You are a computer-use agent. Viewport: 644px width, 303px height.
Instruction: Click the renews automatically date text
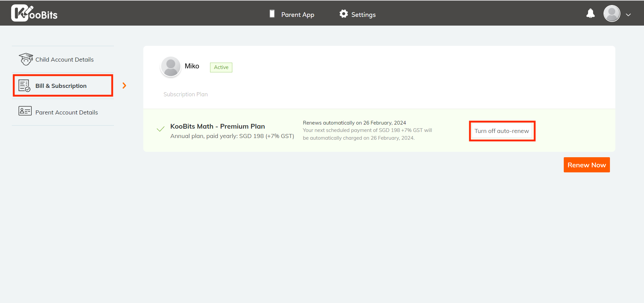[x=354, y=123]
